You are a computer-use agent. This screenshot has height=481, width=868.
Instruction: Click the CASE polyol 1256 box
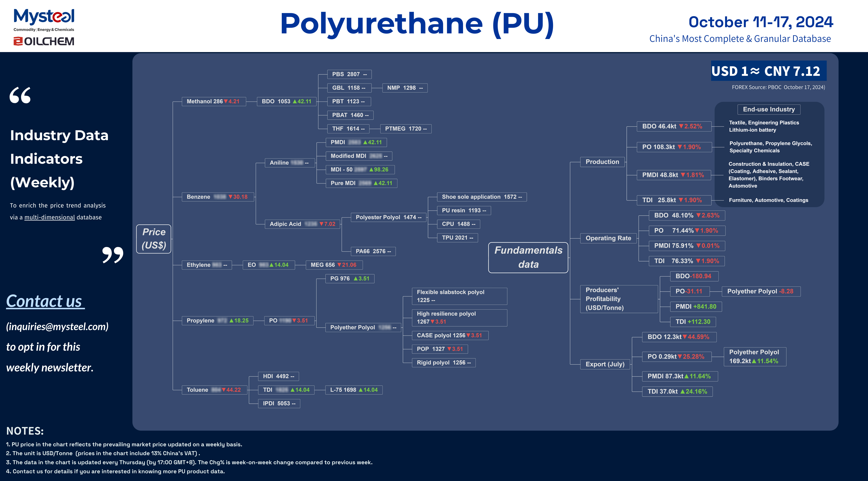pos(450,335)
